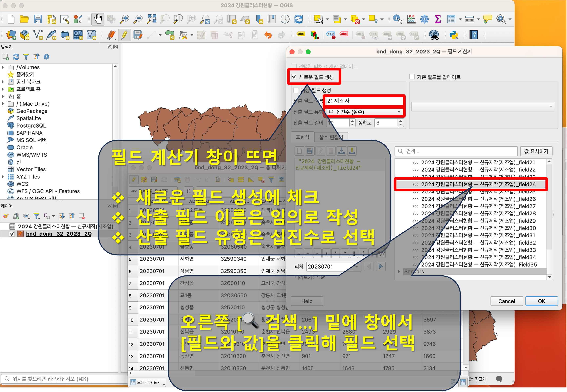Click the Identify Features icon
The width and height of the screenshot is (567, 392).
[x=397, y=19]
